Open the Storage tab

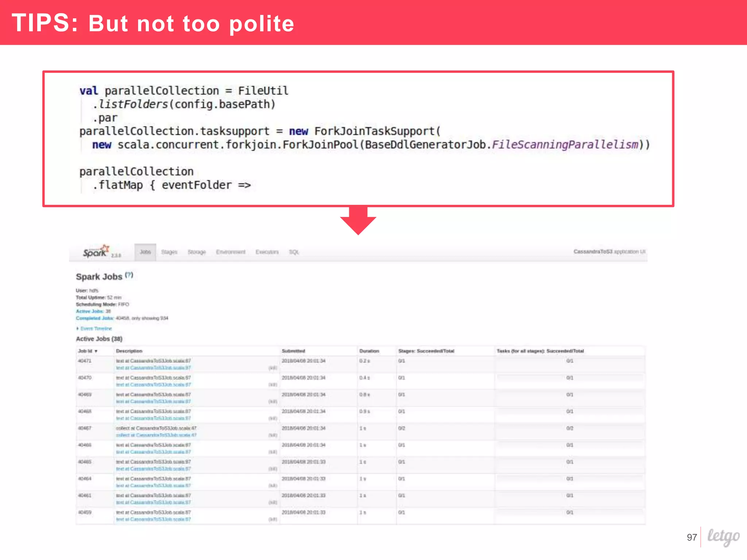pyautogui.click(x=197, y=252)
